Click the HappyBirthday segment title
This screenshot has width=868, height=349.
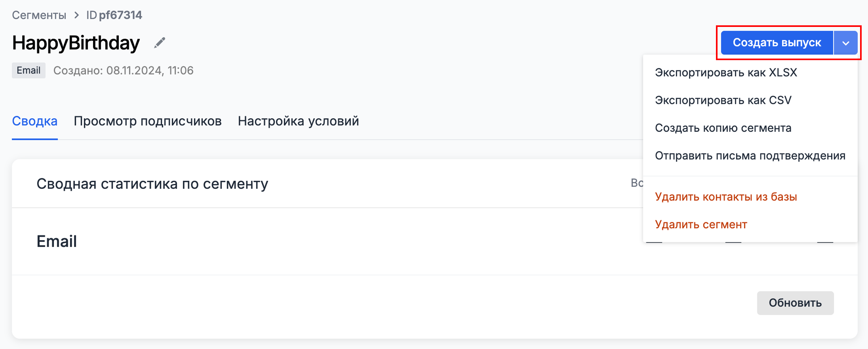tap(76, 43)
